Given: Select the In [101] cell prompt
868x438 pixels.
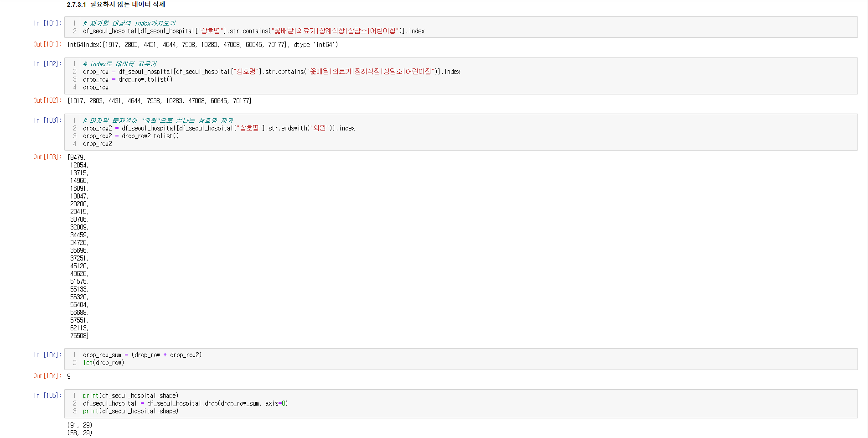Looking at the screenshot, I should (x=47, y=23).
